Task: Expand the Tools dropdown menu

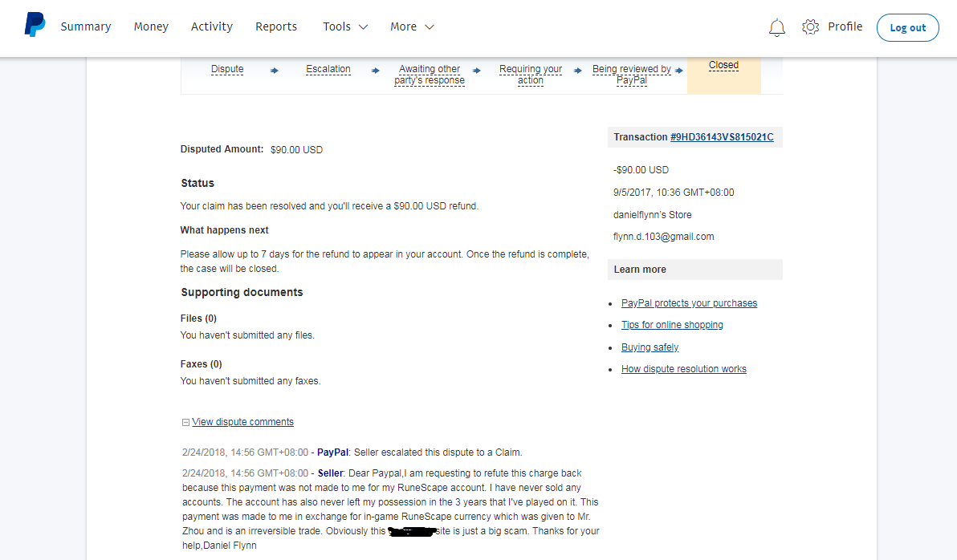Action: point(345,26)
